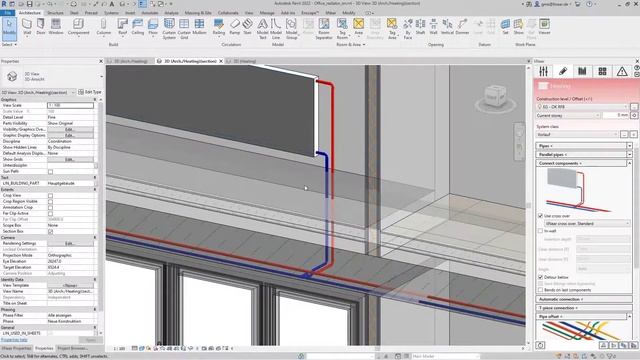
Task: Enable the In wall checkbox
Action: [540, 231]
